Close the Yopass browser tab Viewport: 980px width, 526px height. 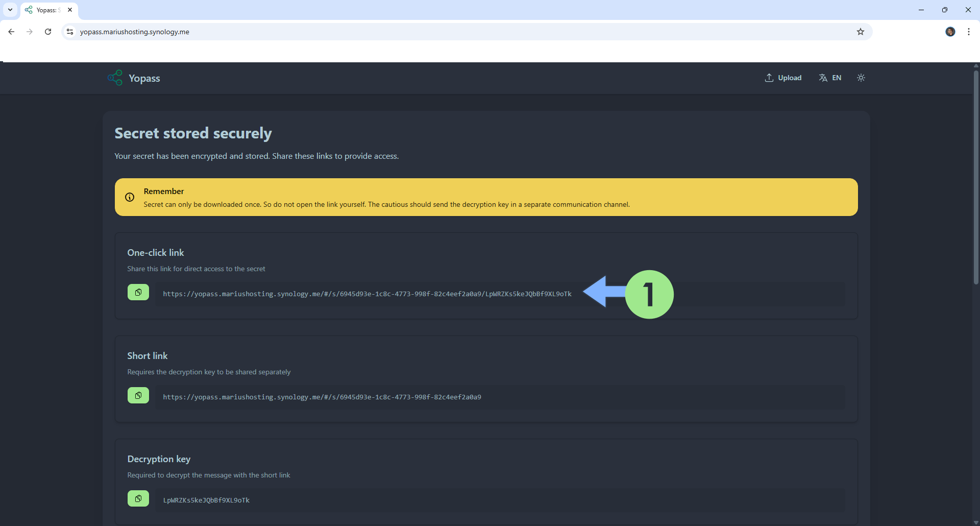point(70,10)
